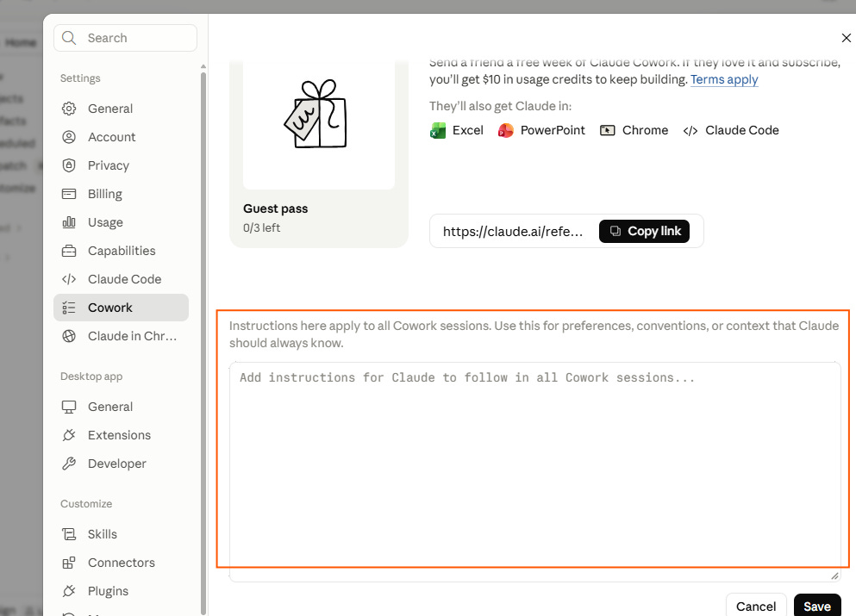The height and width of the screenshot is (616, 856).
Task: Click the Chrome browser window icon
Action: (607, 130)
